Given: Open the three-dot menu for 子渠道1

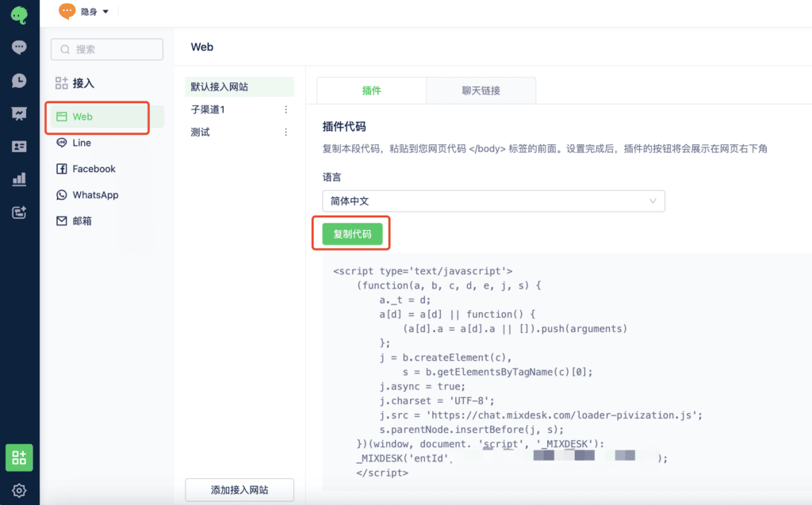Looking at the screenshot, I should click(x=285, y=109).
